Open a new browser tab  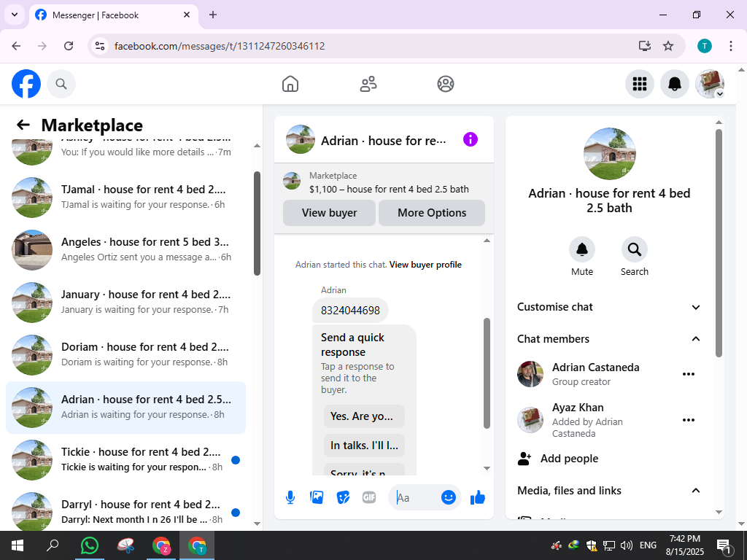(213, 15)
